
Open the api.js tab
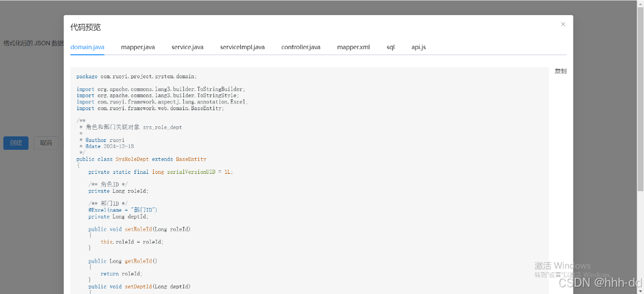(419, 47)
